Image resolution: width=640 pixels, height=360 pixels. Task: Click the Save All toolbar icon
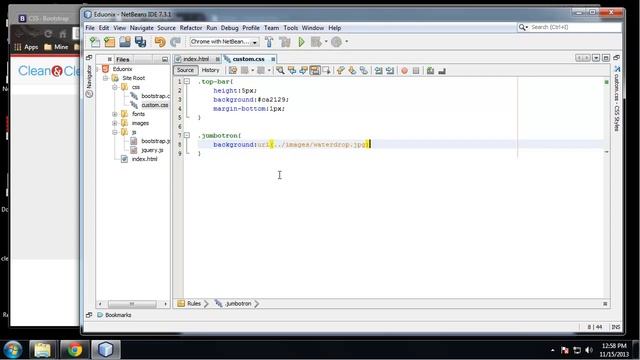coord(140,42)
